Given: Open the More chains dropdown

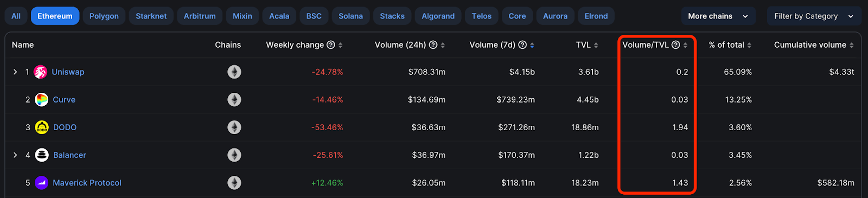Looking at the screenshot, I should click(x=718, y=16).
